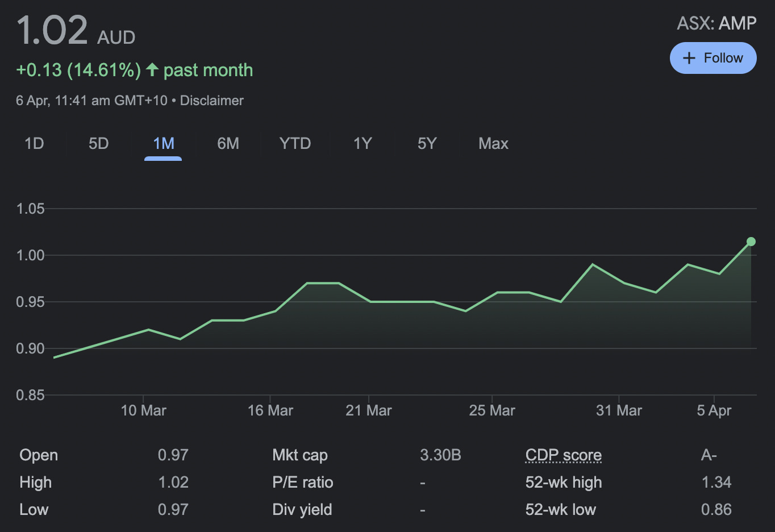This screenshot has width=775, height=532.
Task: Click the High label
Action: [x=35, y=483]
